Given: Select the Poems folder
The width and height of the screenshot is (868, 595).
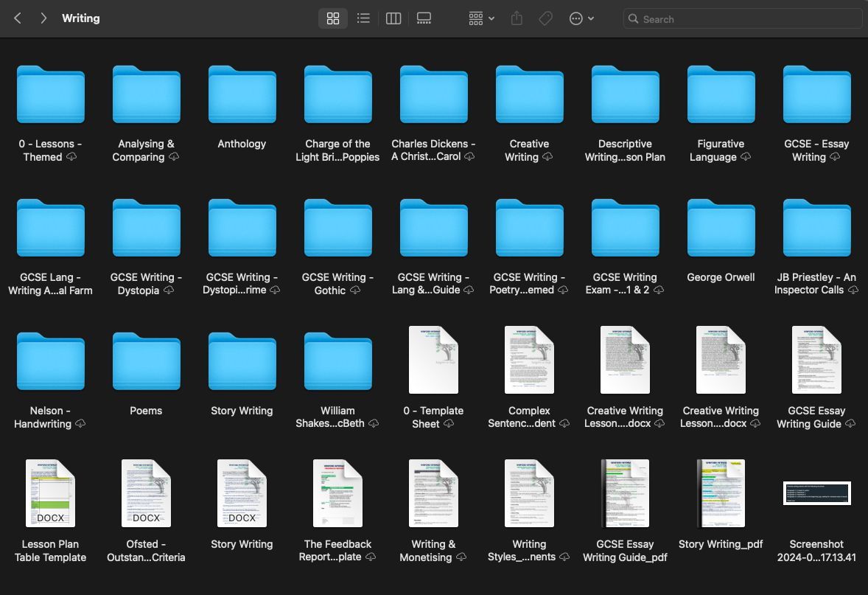Looking at the screenshot, I should pos(146,361).
